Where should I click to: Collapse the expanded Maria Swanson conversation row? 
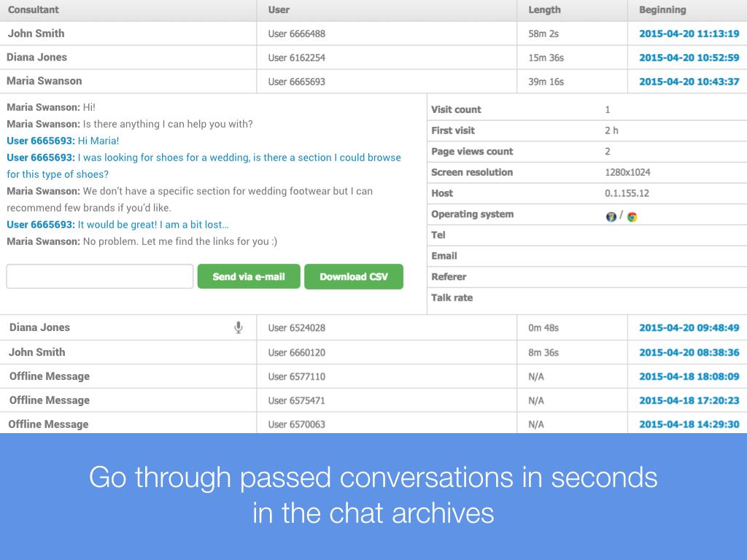pyautogui.click(x=44, y=81)
